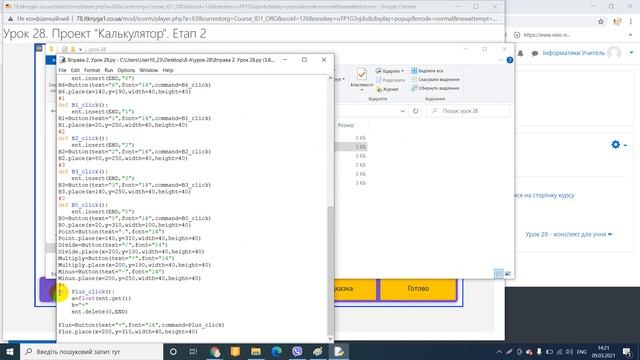Image resolution: width=640 pixels, height=360 pixels.
Task: Open Chrome from the taskbar
Action: (x=215, y=351)
